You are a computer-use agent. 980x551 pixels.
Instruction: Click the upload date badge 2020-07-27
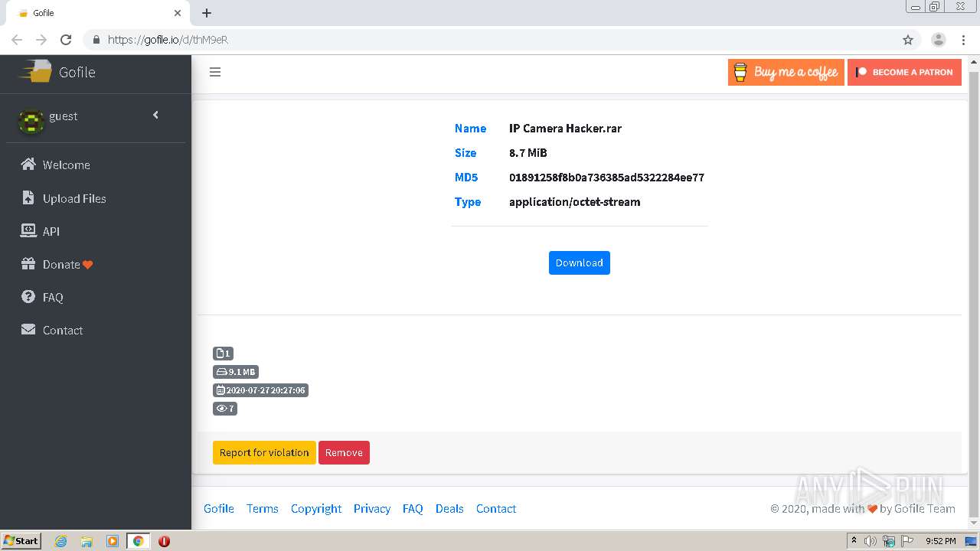260,390
